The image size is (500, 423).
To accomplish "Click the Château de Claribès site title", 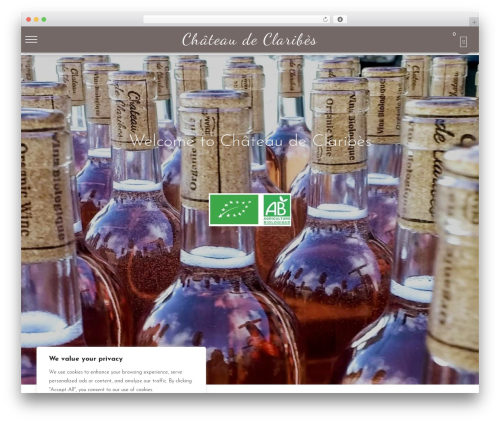I will [249, 40].
